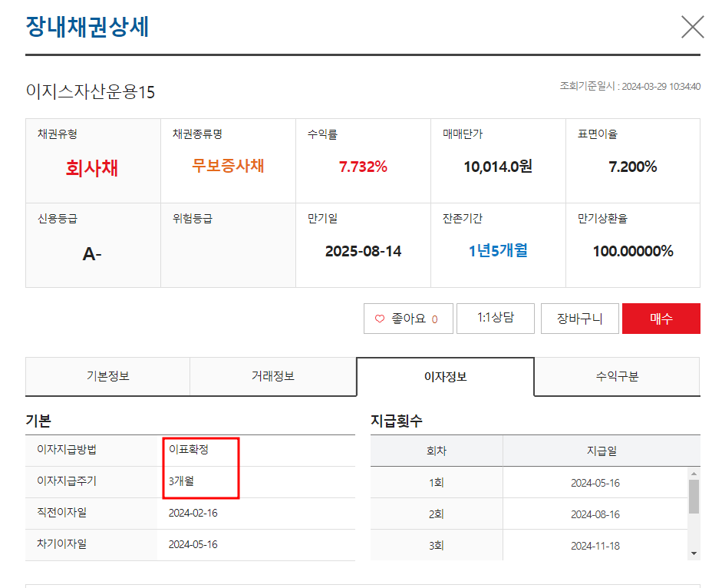Click the 7.732% yield value
Image resolution: width=712 pixels, height=588 pixels.
click(363, 167)
